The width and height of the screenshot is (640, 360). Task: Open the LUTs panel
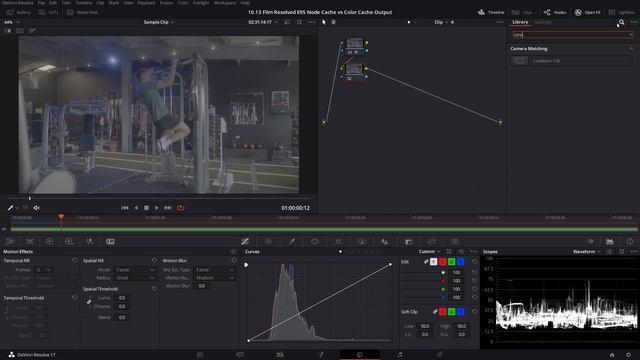48,13
